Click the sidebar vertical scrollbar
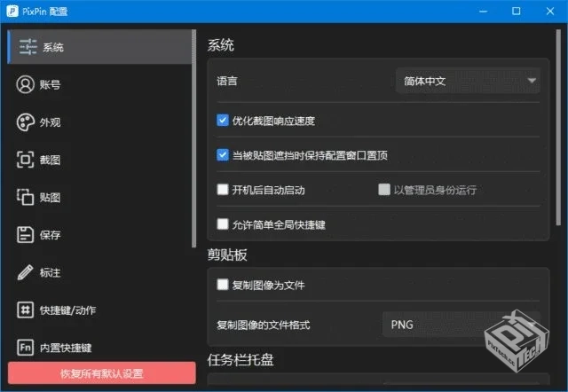Image resolution: width=568 pixels, height=392 pixels. (x=193, y=138)
